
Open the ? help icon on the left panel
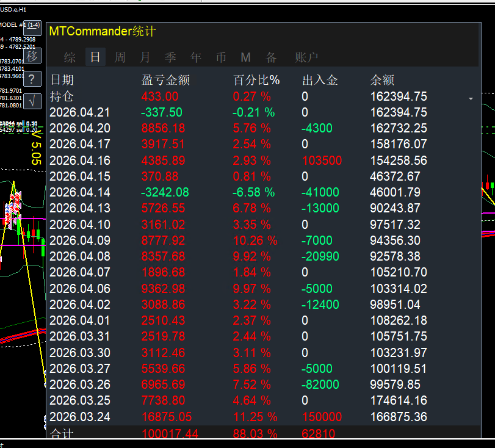31,78
